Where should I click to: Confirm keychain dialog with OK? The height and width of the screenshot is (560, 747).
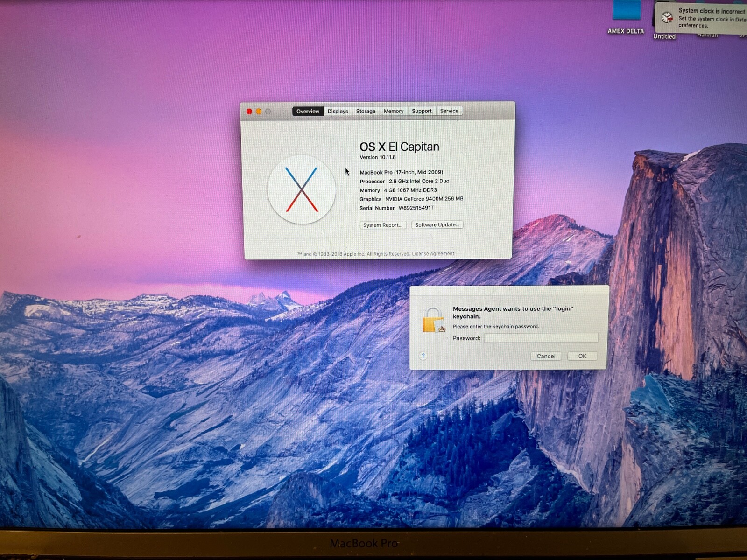pyautogui.click(x=582, y=356)
